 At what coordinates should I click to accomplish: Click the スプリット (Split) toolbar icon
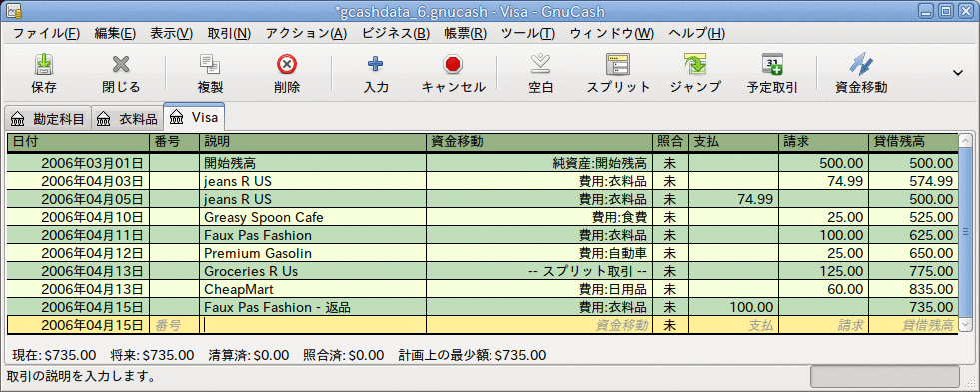pos(618,64)
